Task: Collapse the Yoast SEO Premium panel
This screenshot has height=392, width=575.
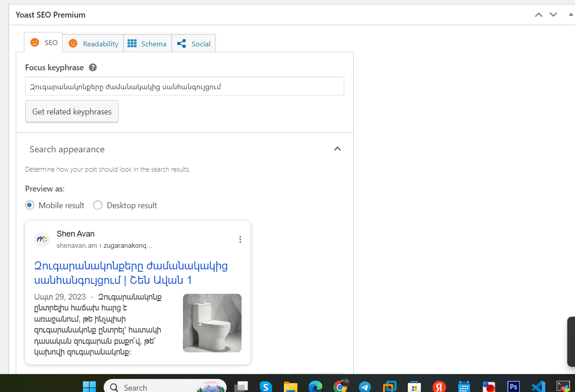Action: click(x=570, y=14)
